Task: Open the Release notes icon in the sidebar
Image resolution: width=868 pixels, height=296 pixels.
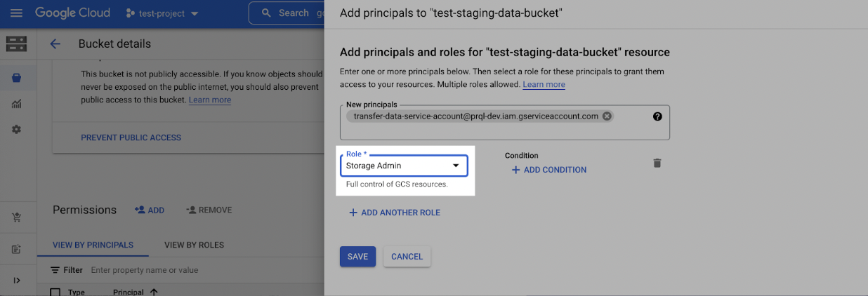Action: [16, 249]
